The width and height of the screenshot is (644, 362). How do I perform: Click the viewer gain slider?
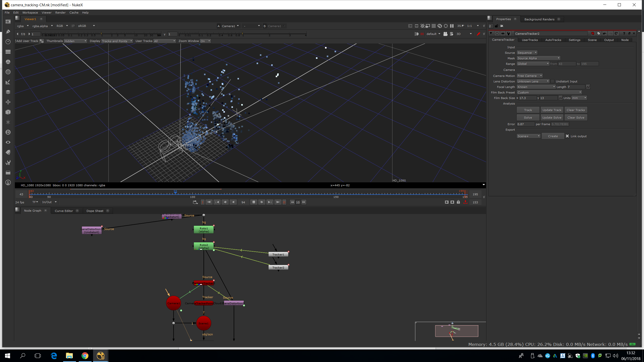click(x=101, y=34)
